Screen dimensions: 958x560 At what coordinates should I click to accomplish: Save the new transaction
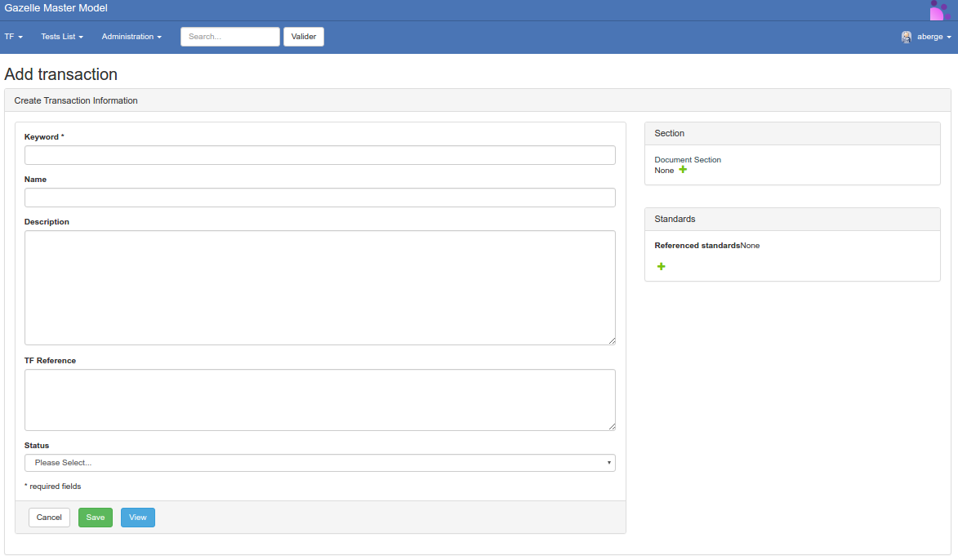click(96, 518)
